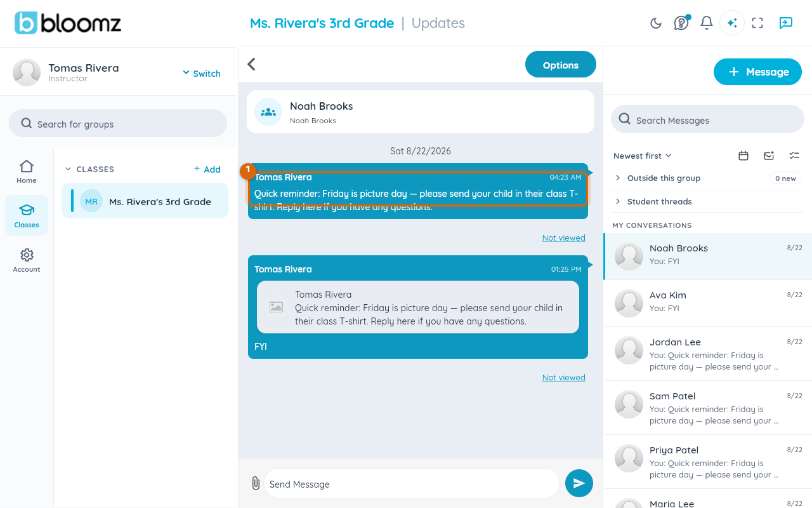Open the Account sidebar tab
This screenshot has height=508, width=812.
click(x=27, y=260)
